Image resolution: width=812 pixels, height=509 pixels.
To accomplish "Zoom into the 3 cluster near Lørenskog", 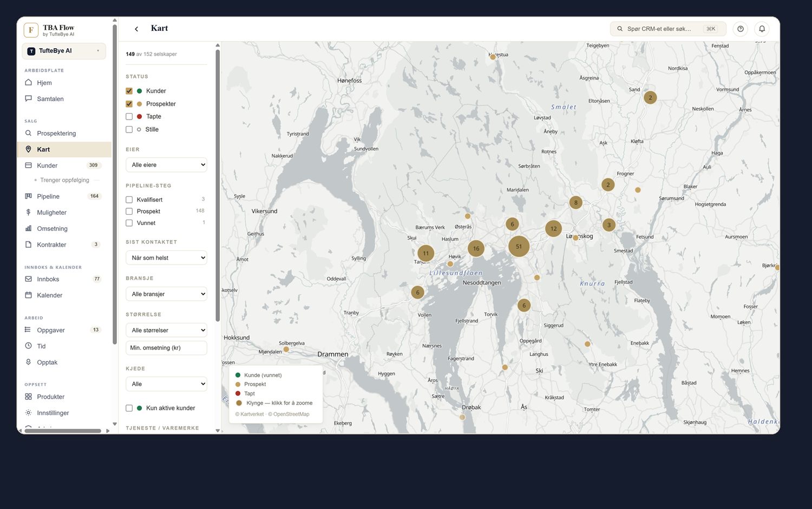I will coord(609,225).
